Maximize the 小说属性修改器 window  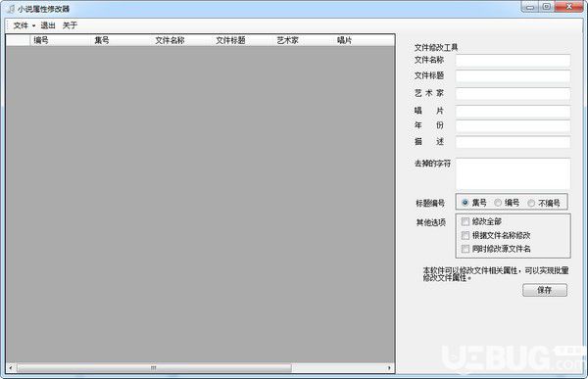point(547,7)
